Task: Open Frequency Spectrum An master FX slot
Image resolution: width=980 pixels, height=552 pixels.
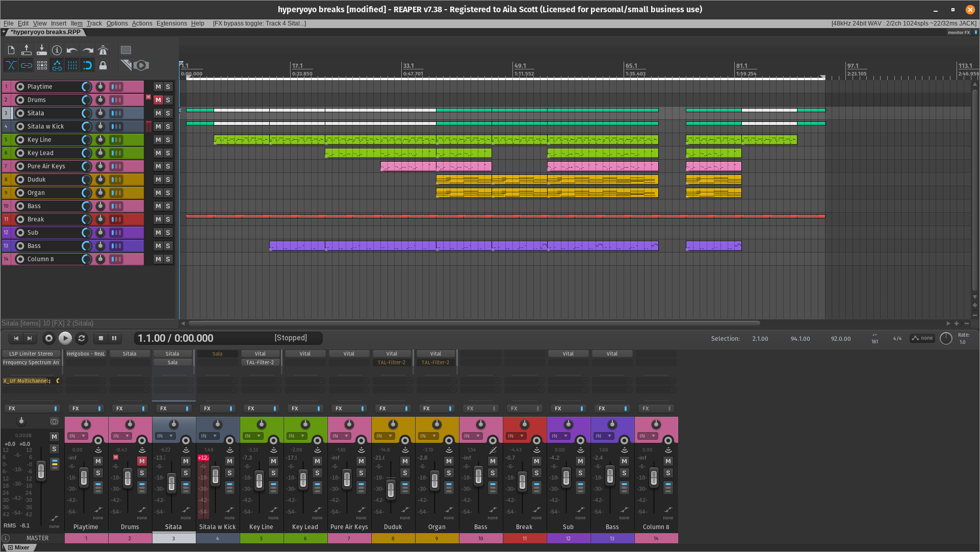Action: [x=31, y=363]
